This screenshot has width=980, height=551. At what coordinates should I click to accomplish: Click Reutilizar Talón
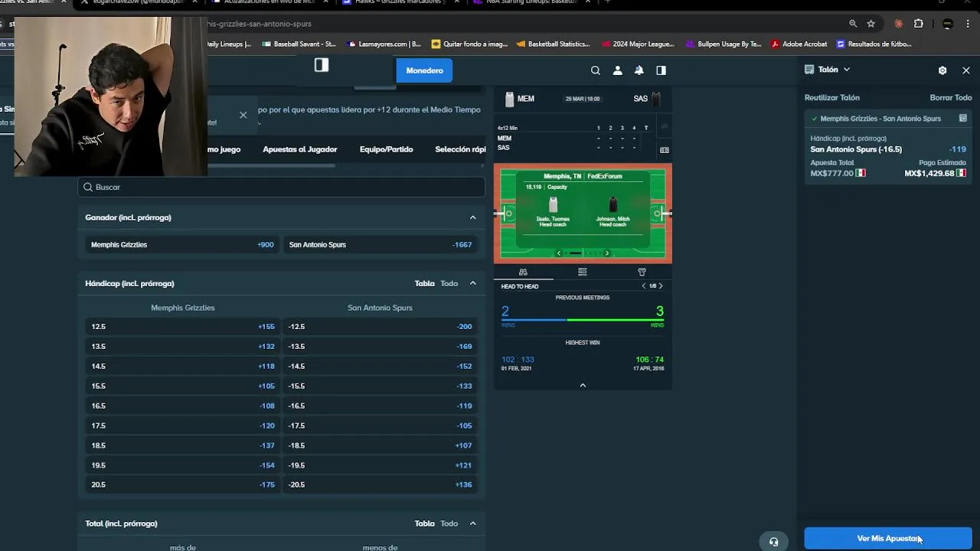[832, 98]
